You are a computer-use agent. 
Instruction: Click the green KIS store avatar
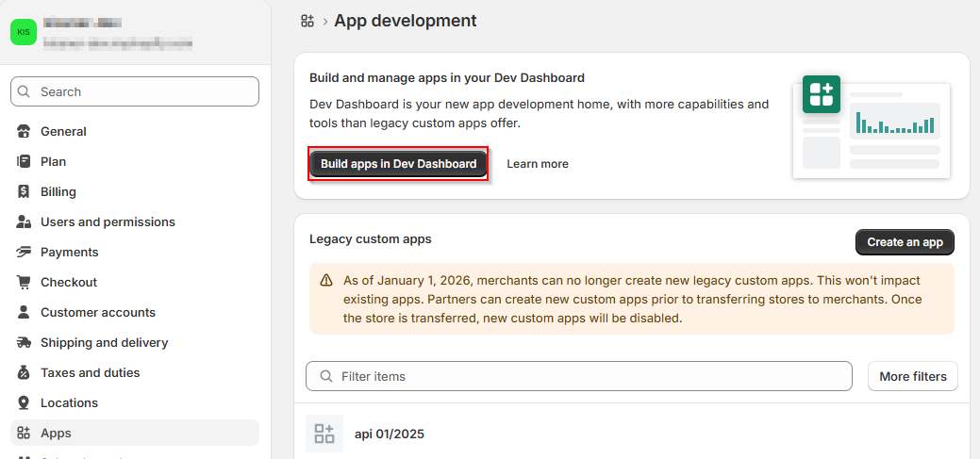pyautogui.click(x=24, y=32)
